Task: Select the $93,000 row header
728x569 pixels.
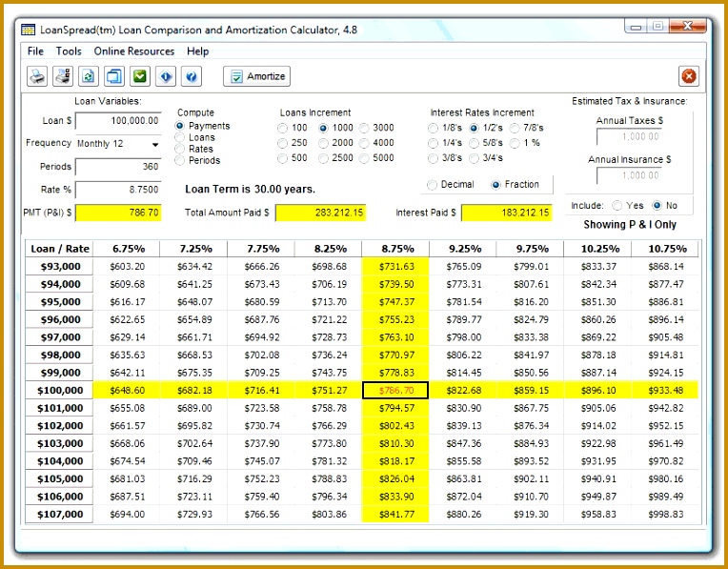Action: (x=59, y=267)
